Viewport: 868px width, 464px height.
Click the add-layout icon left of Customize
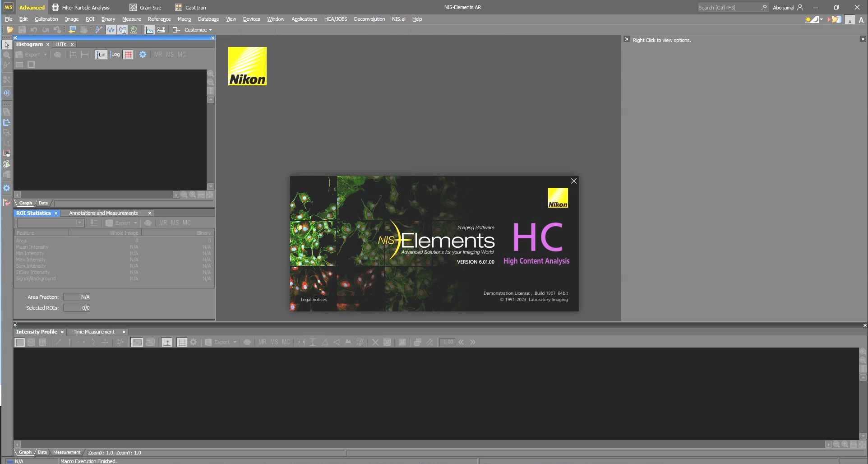[x=176, y=30]
